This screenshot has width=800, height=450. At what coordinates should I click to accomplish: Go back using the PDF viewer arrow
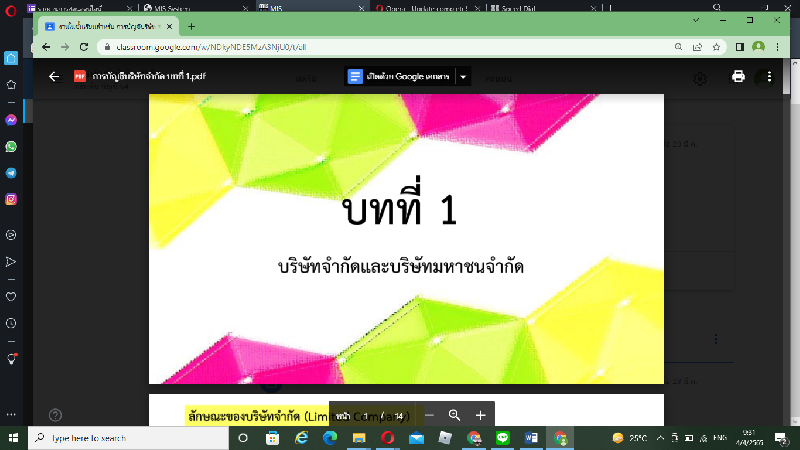point(54,76)
